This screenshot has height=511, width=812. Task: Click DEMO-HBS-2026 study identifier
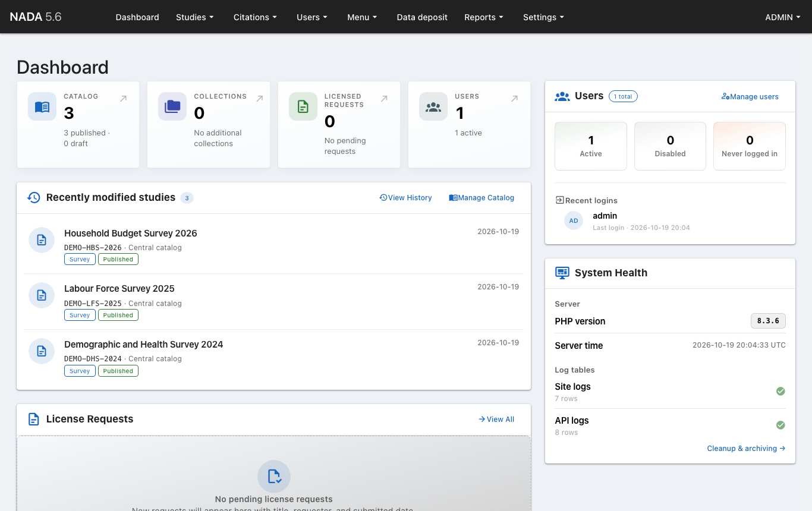93,248
